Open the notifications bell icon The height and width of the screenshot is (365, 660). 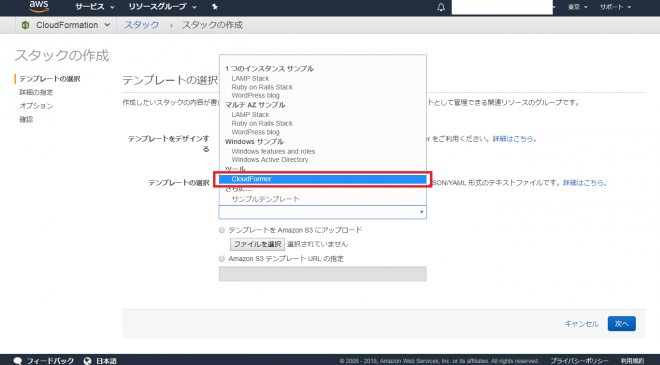coord(441,7)
